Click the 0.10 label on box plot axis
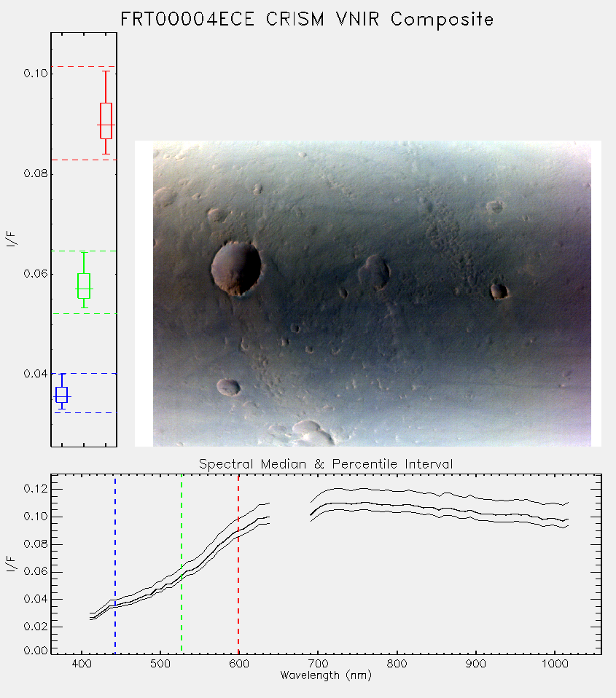616x698 pixels. click(36, 74)
